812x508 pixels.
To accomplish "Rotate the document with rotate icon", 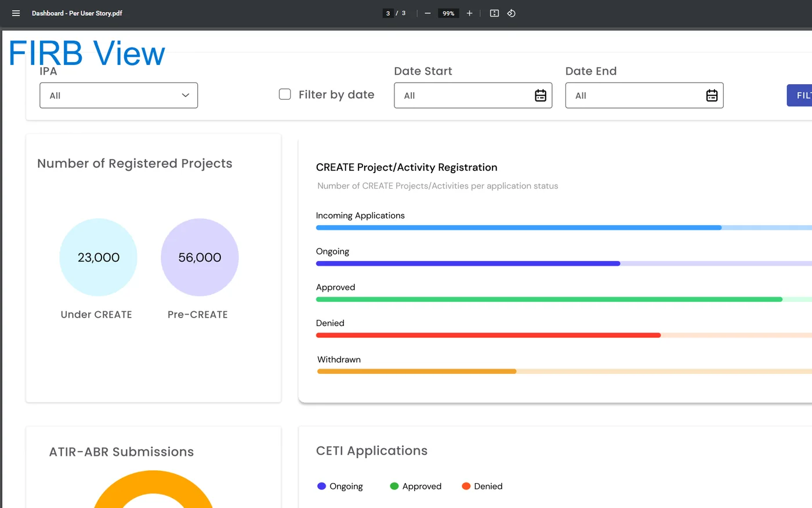I will pos(511,13).
